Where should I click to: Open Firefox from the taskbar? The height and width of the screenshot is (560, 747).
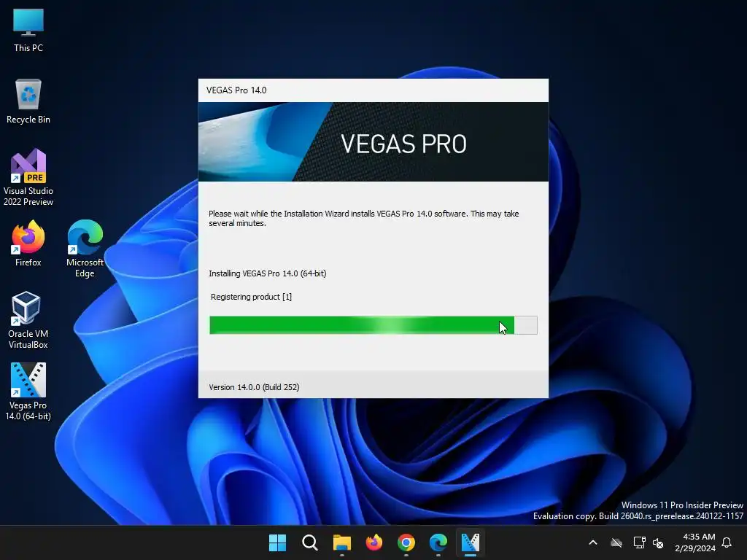(374, 542)
